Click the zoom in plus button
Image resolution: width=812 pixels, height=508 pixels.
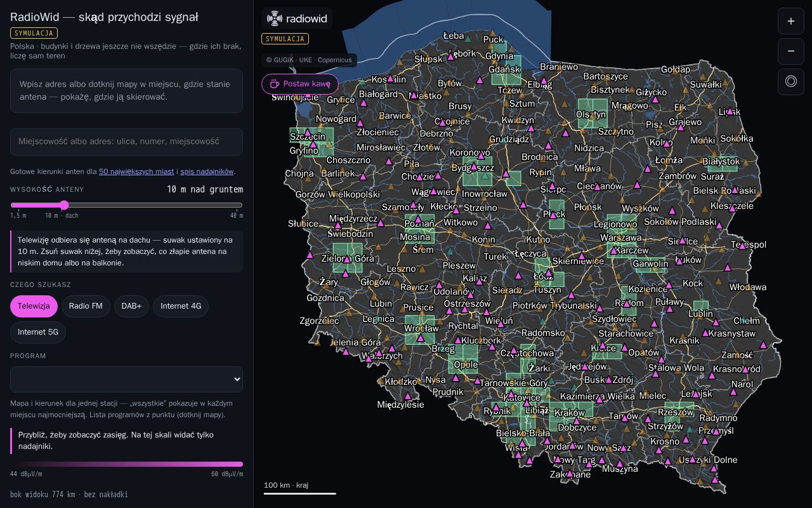tap(790, 21)
